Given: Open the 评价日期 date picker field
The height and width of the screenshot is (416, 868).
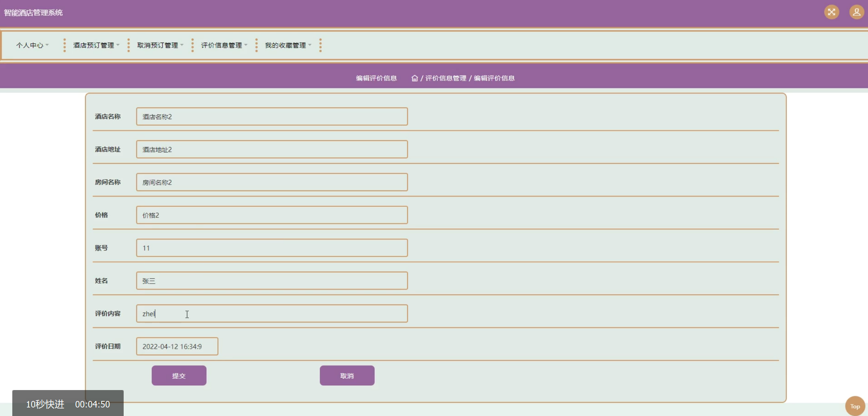Looking at the screenshot, I should [x=177, y=346].
